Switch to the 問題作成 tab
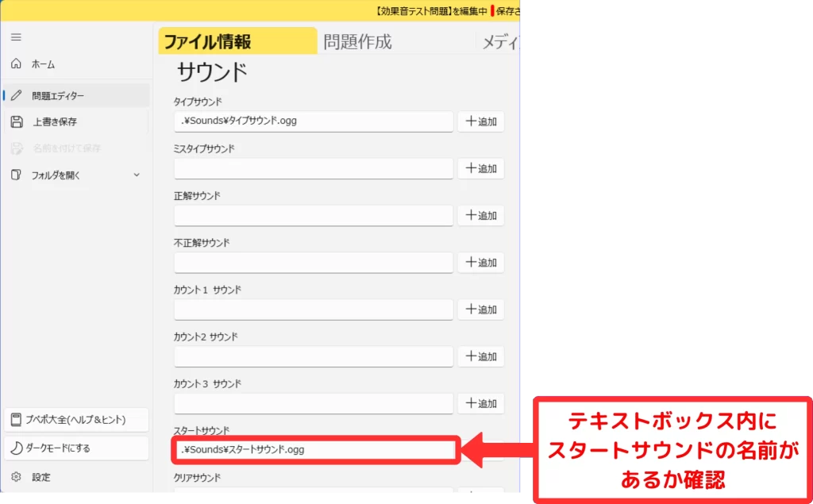The width and height of the screenshot is (813, 504). pos(357,42)
